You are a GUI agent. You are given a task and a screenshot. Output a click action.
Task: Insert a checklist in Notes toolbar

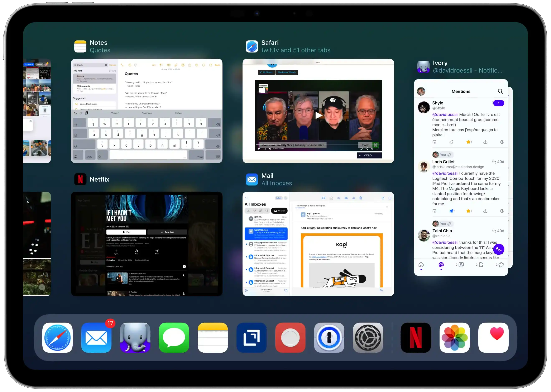click(161, 65)
